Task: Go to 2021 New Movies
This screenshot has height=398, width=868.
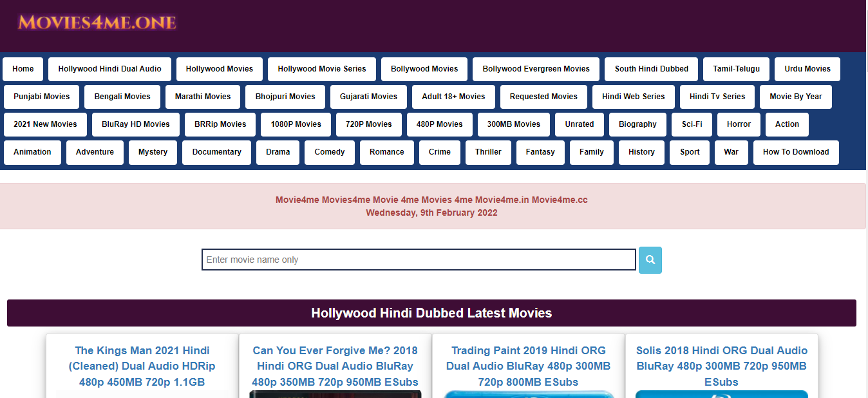Action: 45,124
